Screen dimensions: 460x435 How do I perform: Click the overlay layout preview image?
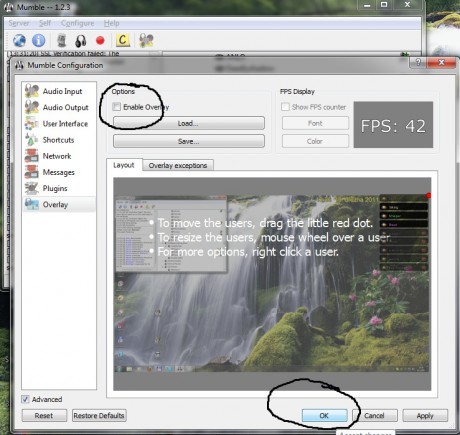pos(272,284)
